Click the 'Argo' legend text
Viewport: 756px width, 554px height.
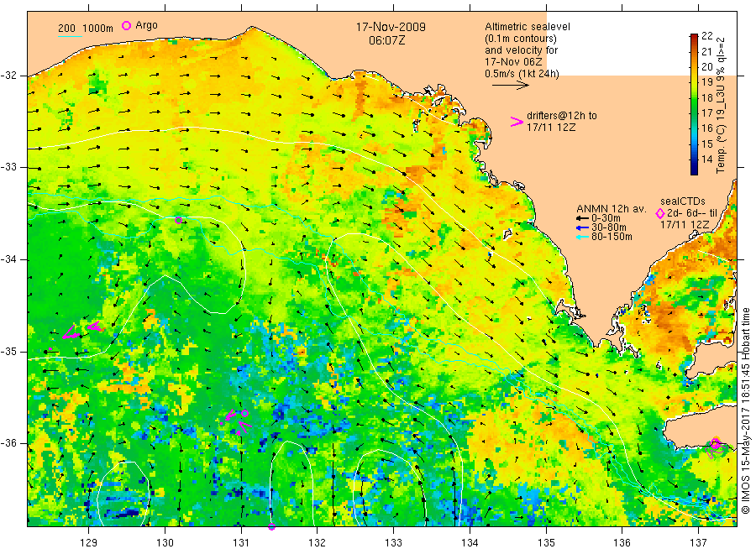pos(146,25)
